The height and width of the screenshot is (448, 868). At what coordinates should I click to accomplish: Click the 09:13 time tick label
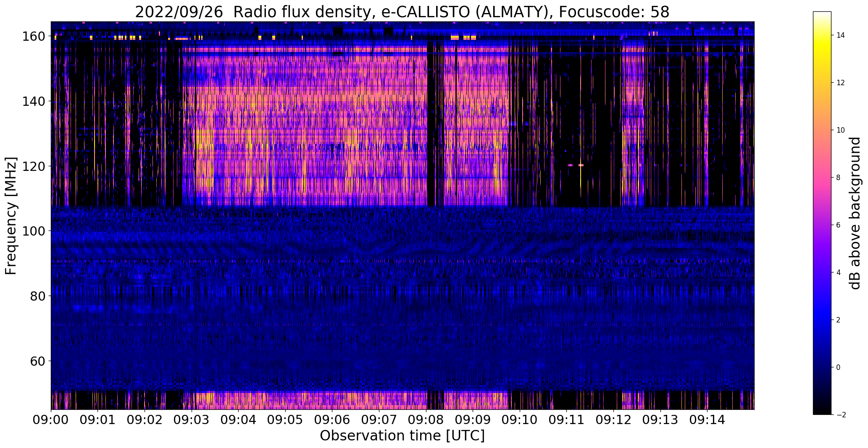coord(660,419)
